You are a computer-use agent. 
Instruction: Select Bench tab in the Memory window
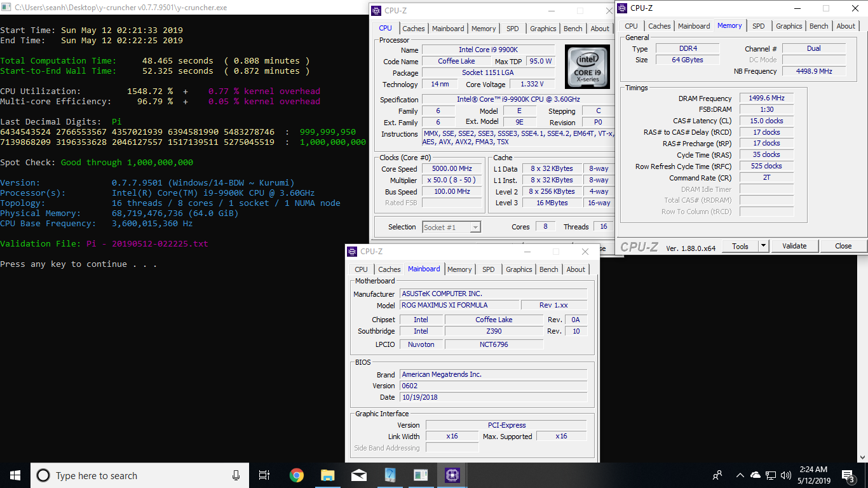pos(819,26)
